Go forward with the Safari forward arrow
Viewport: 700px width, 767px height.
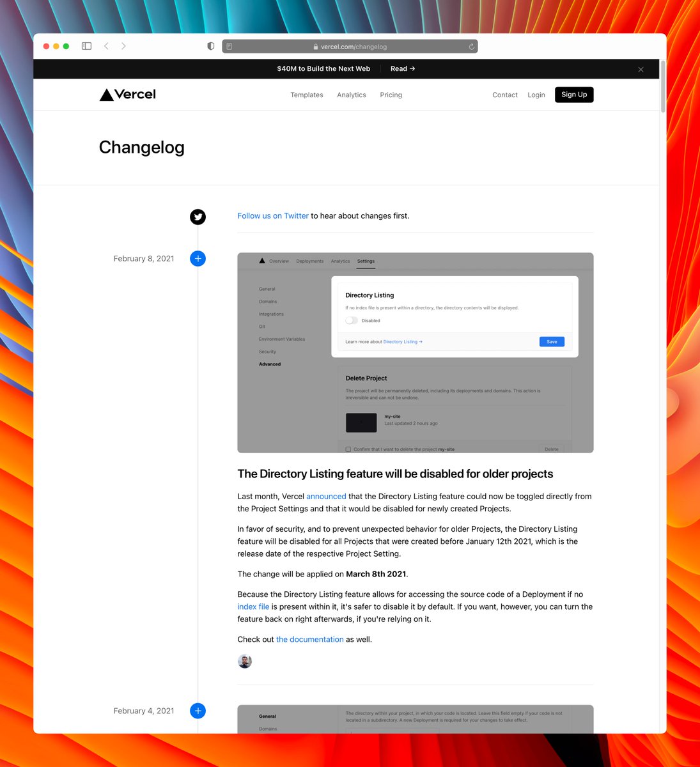(x=123, y=46)
